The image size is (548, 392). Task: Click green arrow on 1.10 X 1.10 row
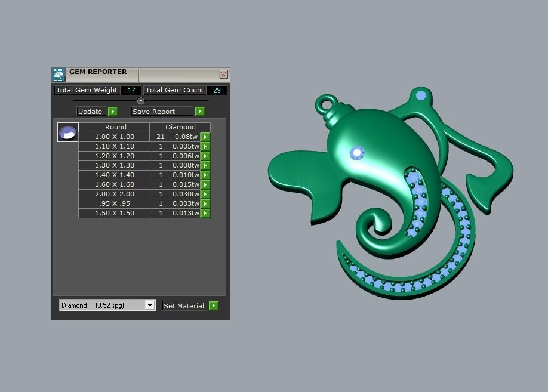tap(205, 146)
